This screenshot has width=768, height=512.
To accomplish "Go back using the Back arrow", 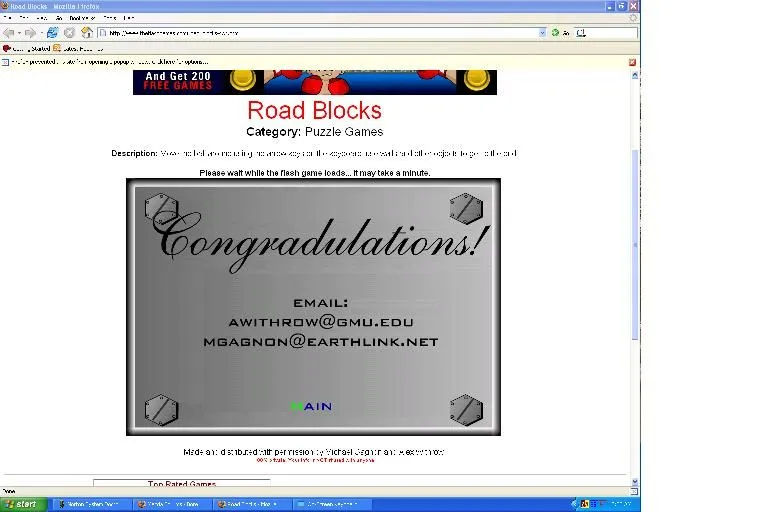I will coord(9,33).
